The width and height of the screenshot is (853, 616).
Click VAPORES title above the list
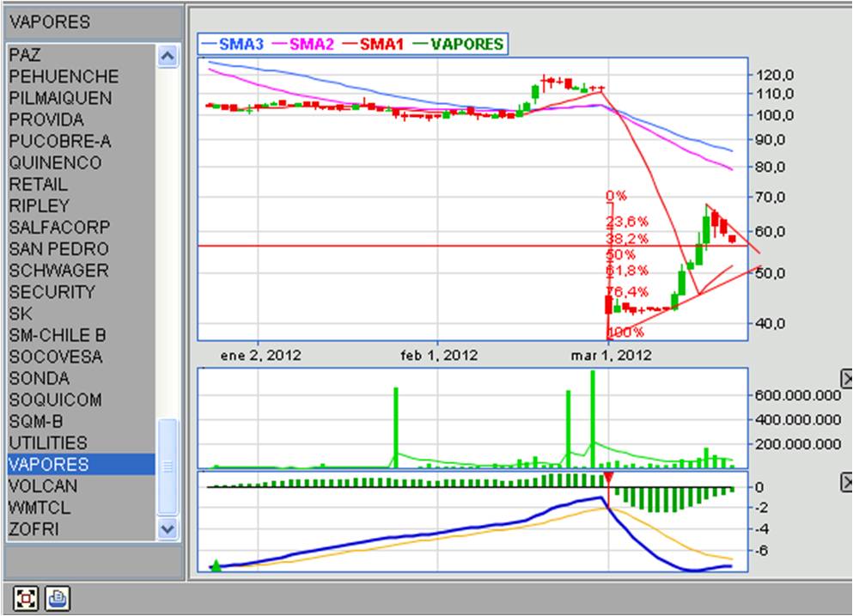pyautogui.click(x=50, y=21)
